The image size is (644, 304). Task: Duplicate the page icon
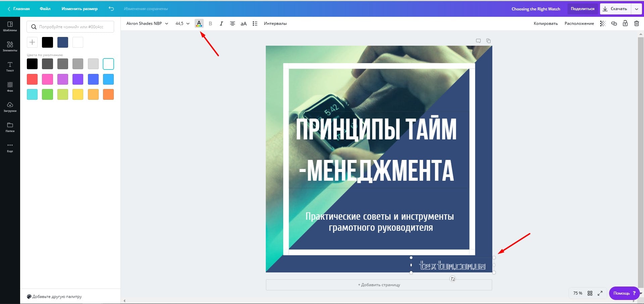(488, 41)
